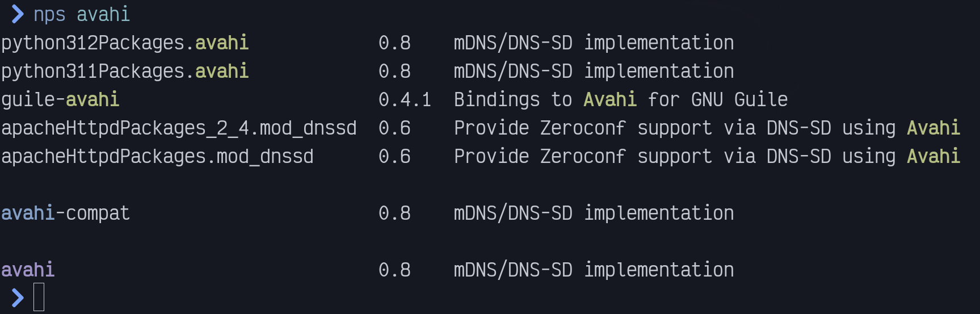
Task: Click version 0.8 of python311Packages.avahi
Action: tap(394, 72)
